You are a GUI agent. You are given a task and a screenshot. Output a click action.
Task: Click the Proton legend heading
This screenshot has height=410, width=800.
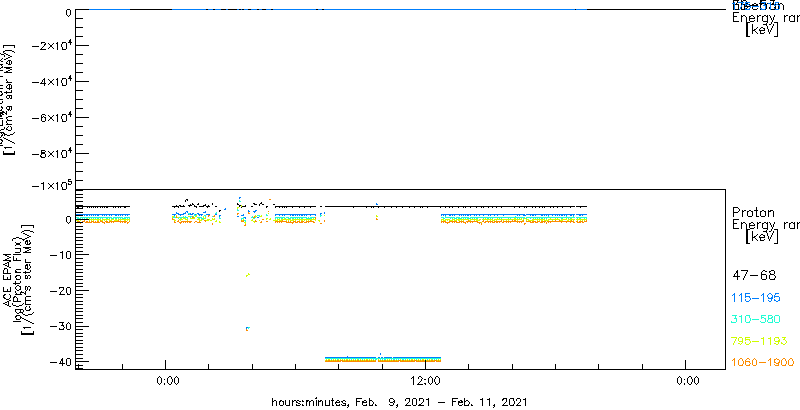pos(753,212)
